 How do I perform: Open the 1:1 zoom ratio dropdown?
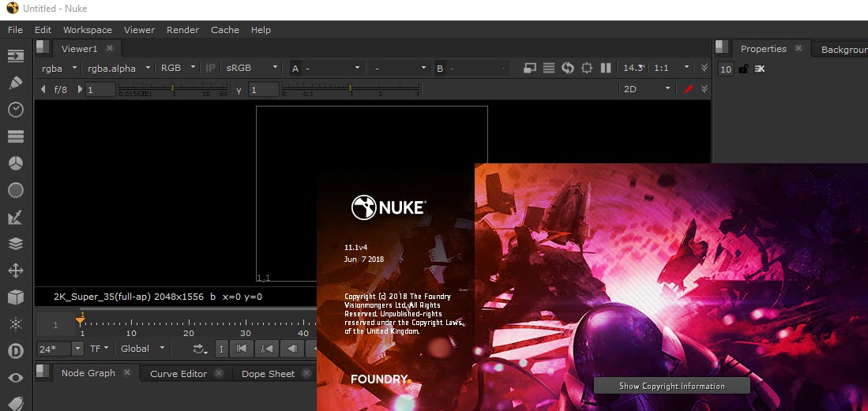tap(671, 68)
